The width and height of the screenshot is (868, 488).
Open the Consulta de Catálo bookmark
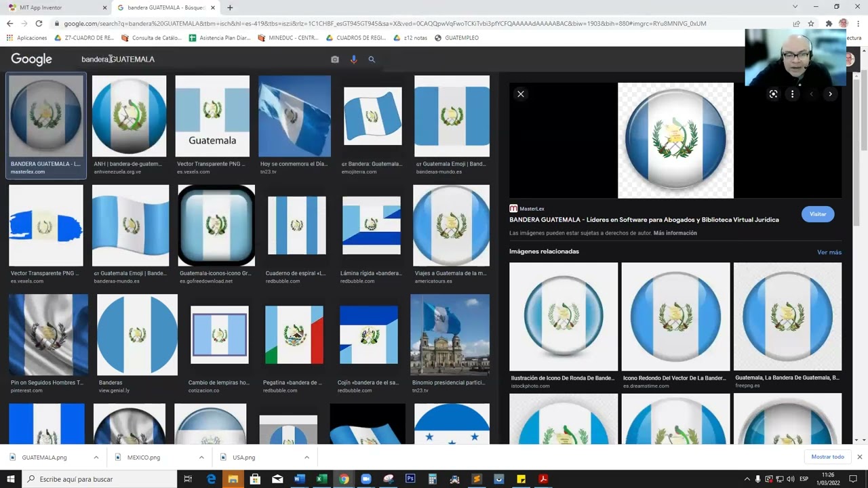coord(151,38)
